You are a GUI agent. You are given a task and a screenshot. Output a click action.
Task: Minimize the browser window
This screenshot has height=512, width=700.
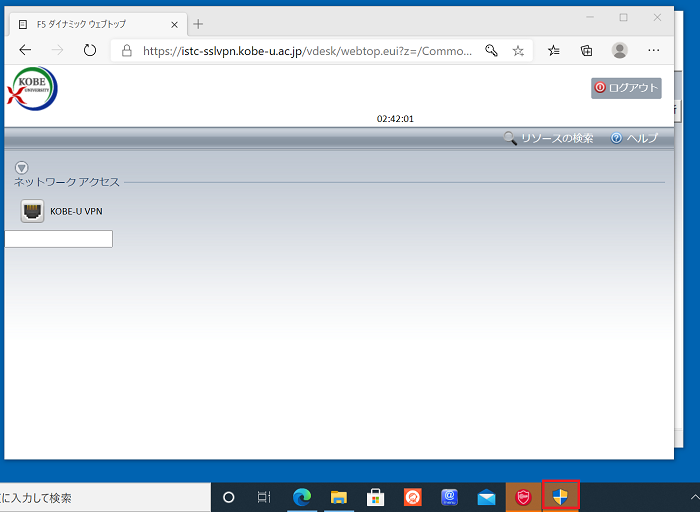click(590, 17)
